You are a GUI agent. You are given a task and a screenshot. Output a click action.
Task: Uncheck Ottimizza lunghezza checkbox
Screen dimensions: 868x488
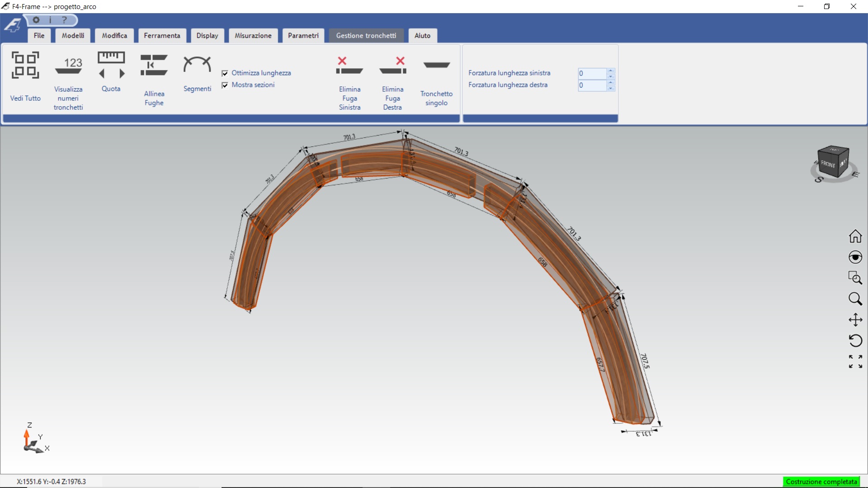coord(225,73)
